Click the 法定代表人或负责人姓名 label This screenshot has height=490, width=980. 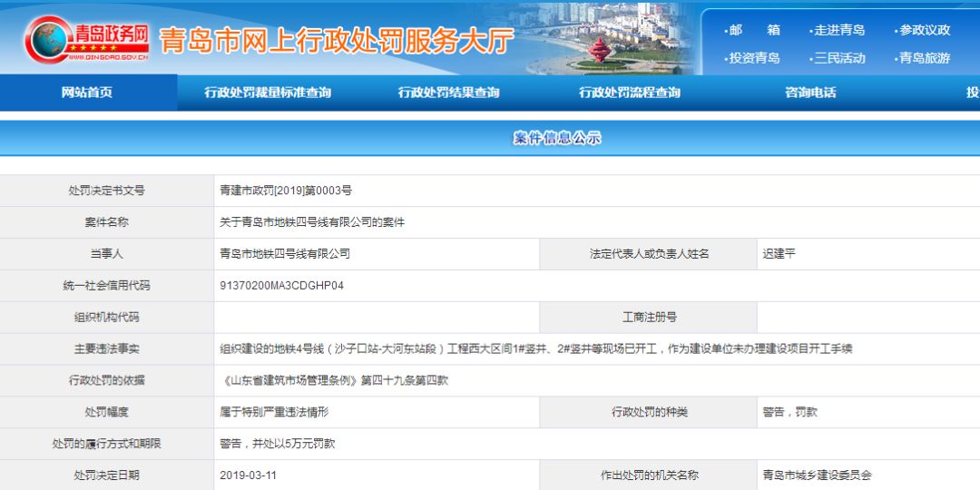(x=650, y=254)
